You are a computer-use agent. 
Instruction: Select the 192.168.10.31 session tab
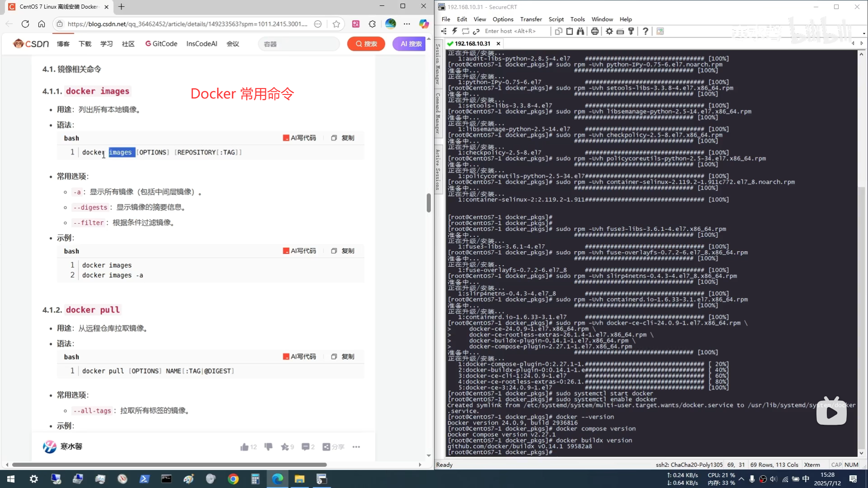(472, 43)
